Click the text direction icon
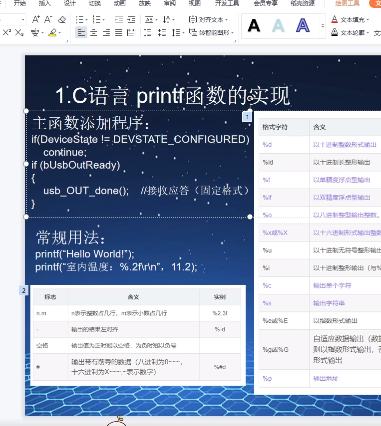Screen dimensions: 381x426 pos(166,20)
